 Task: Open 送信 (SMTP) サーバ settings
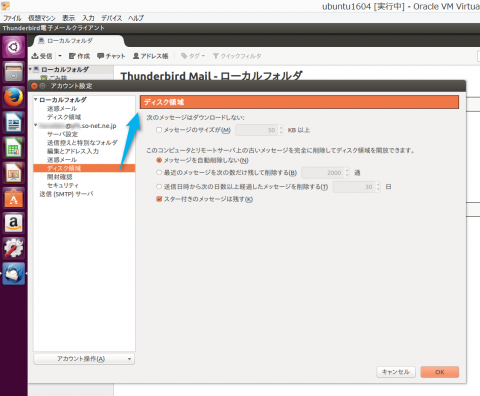tap(66, 194)
